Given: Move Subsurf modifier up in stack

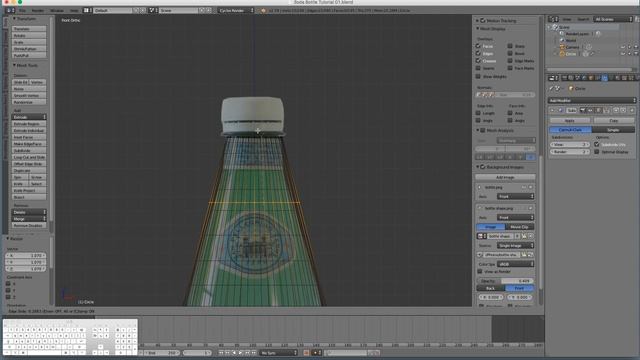Looking at the screenshot, I should (616, 110).
